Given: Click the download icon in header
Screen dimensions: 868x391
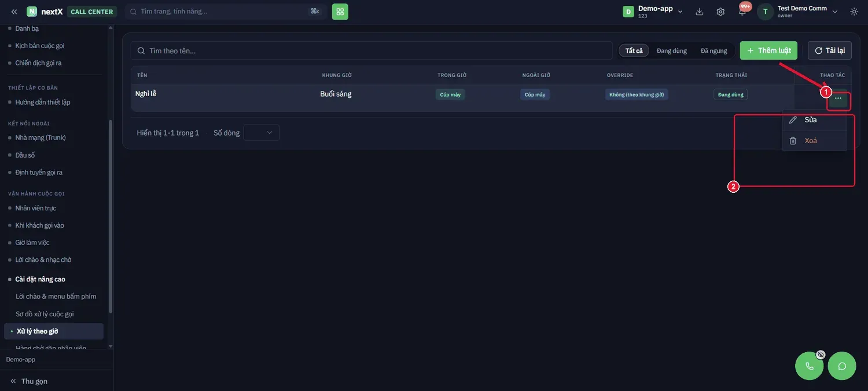Looking at the screenshot, I should coord(700,12).
